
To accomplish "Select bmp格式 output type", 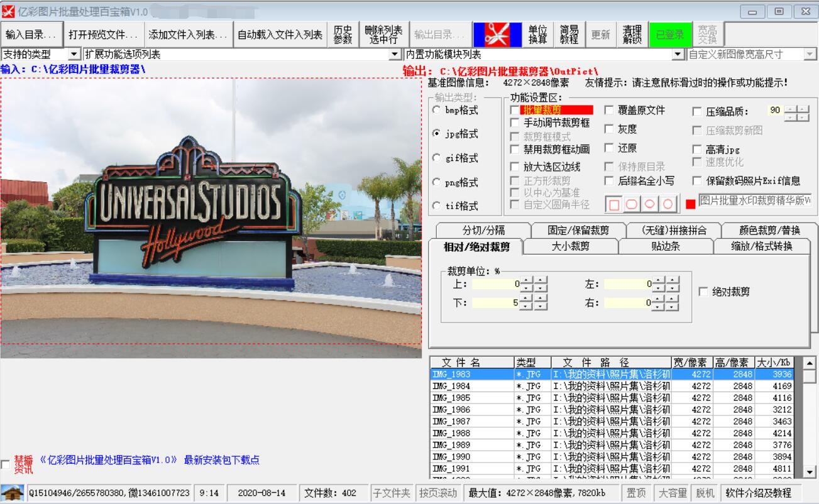I will click(455, 110).
